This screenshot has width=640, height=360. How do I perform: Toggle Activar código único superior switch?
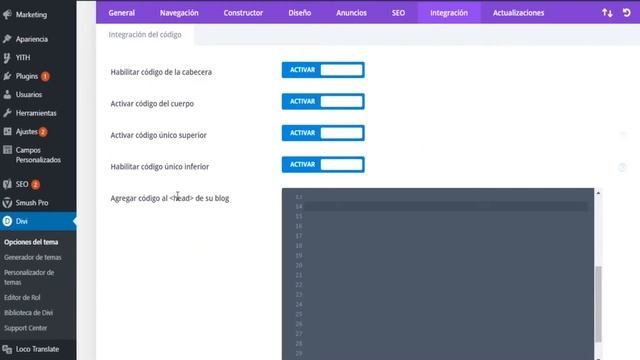(x=323, y=133)
